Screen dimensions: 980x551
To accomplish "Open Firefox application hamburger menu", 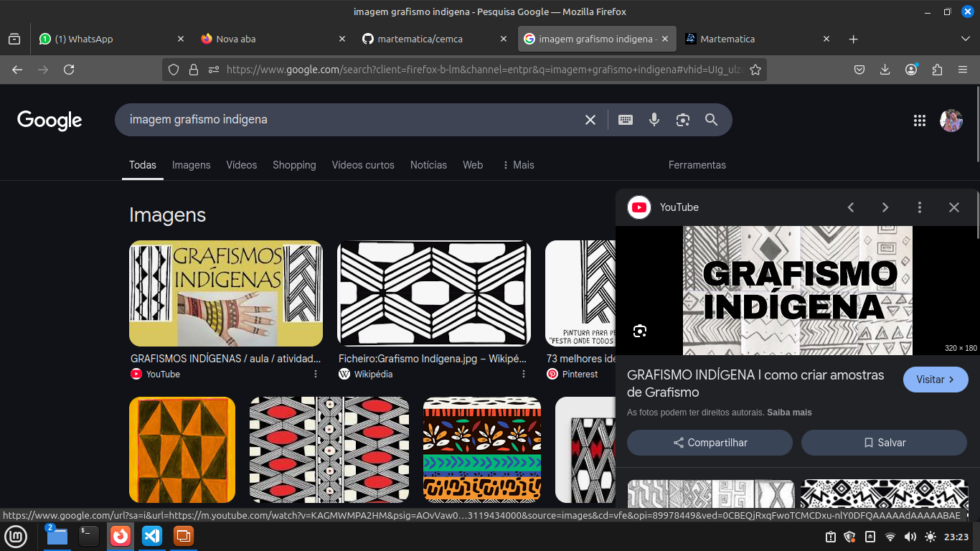I will (x=963, y=70).
